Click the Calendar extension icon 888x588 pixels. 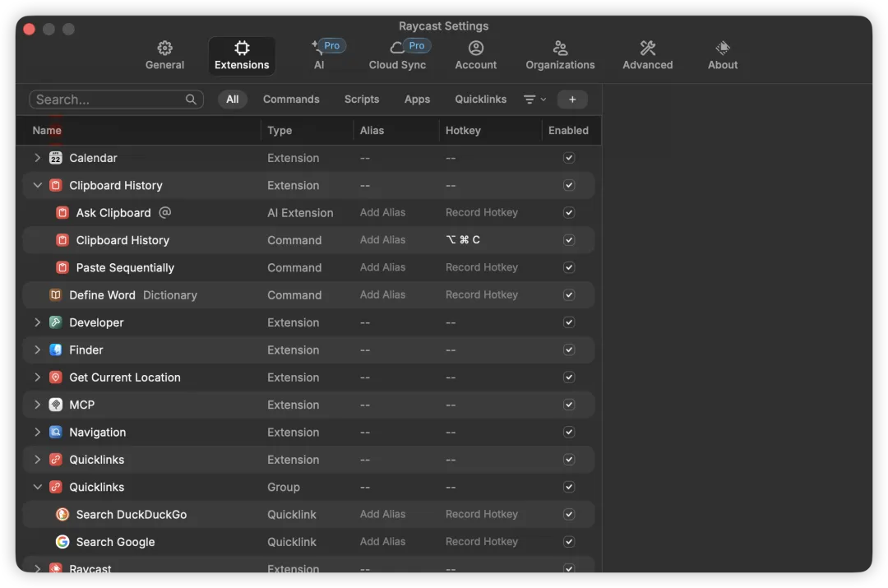tap(56, 157)
